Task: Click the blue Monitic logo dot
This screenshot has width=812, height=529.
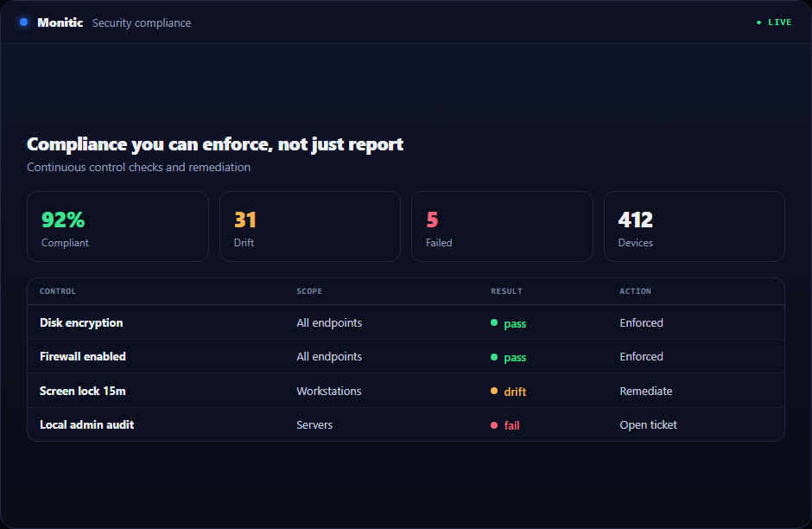Action: coord(23,22)
